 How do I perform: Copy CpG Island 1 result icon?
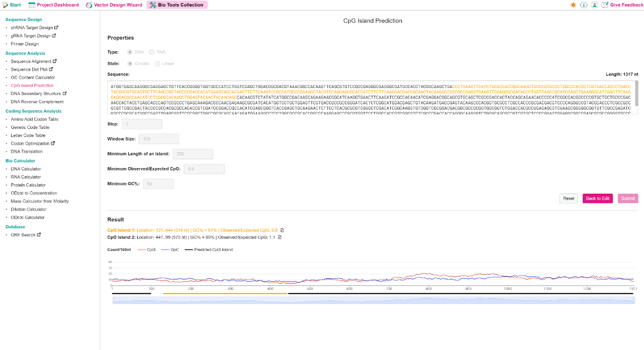[282, 230]
